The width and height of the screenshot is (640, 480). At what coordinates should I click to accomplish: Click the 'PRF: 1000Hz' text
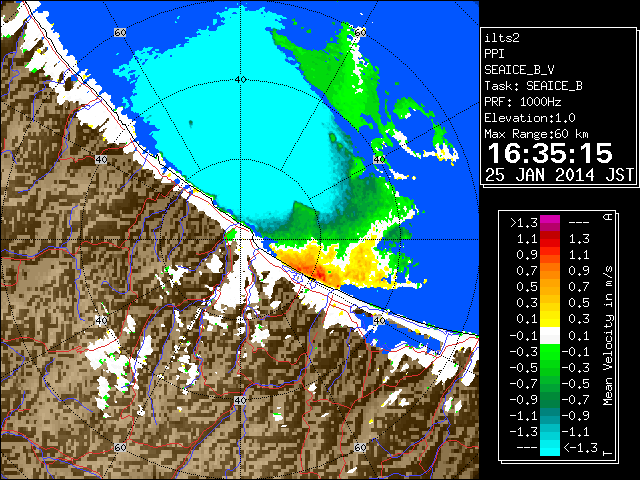[523, 102]
